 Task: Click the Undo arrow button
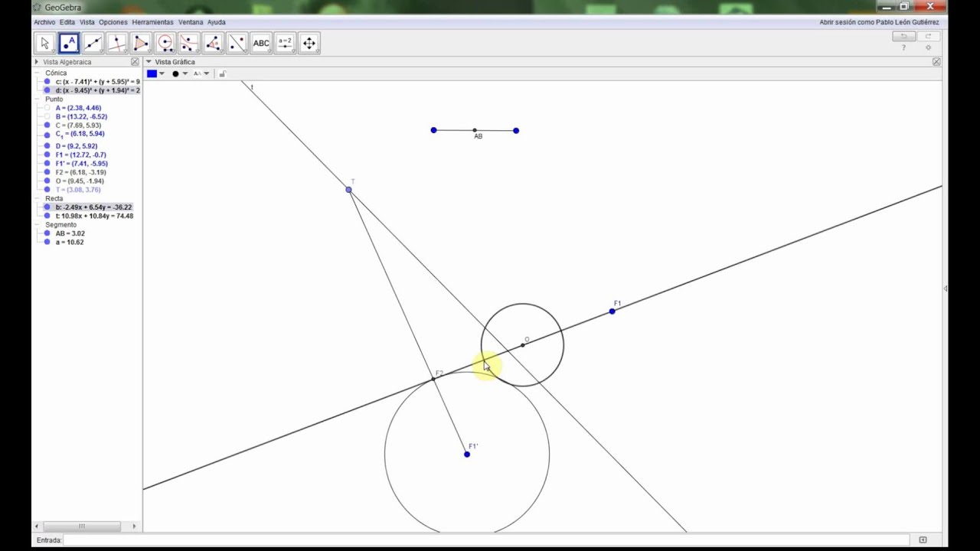(903, 36)
